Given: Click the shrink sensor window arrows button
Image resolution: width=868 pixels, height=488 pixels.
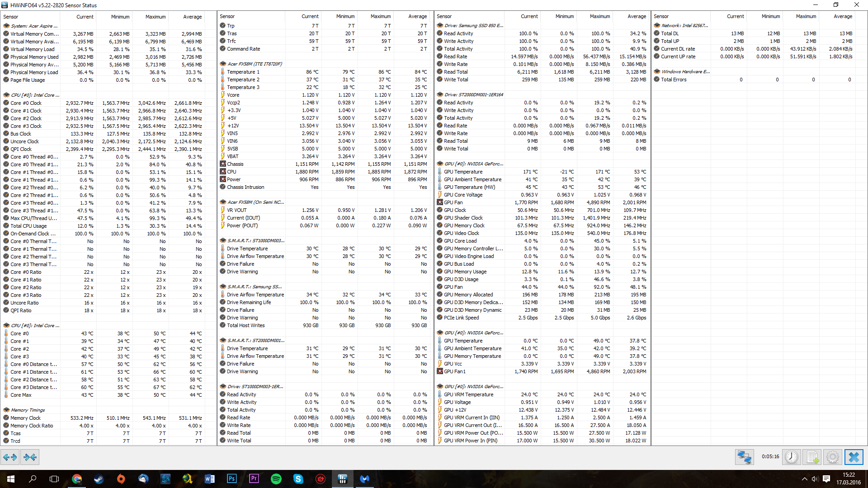Looking at the screenshot, I should coord(30,457).
